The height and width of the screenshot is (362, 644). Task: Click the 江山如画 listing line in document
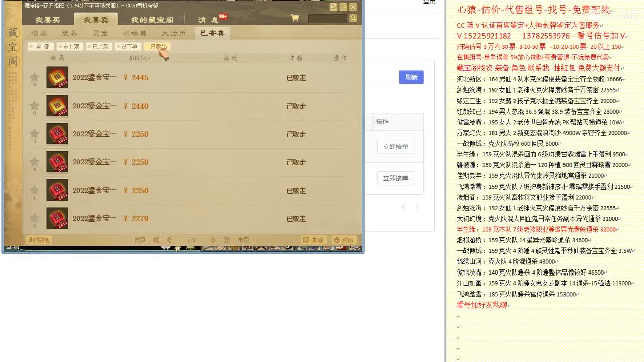point(545,283)
